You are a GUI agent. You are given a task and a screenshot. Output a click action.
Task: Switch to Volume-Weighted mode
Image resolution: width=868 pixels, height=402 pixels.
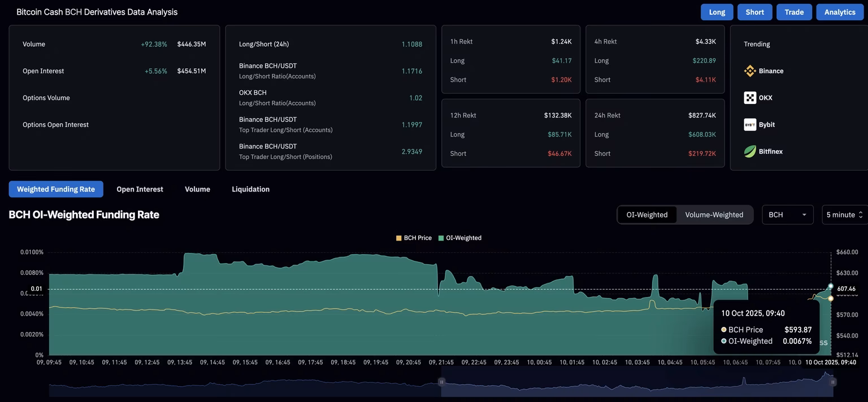coord(714,213)
